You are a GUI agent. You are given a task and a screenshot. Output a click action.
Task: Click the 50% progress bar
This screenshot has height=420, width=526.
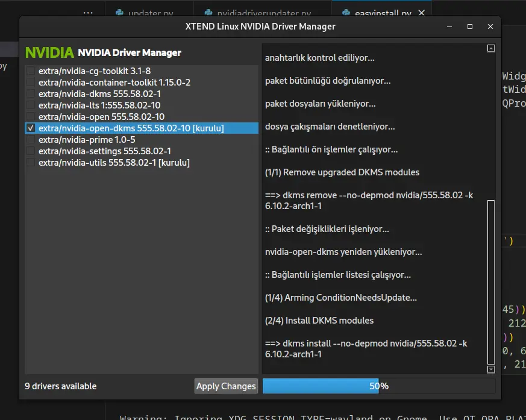pos(379,386)
